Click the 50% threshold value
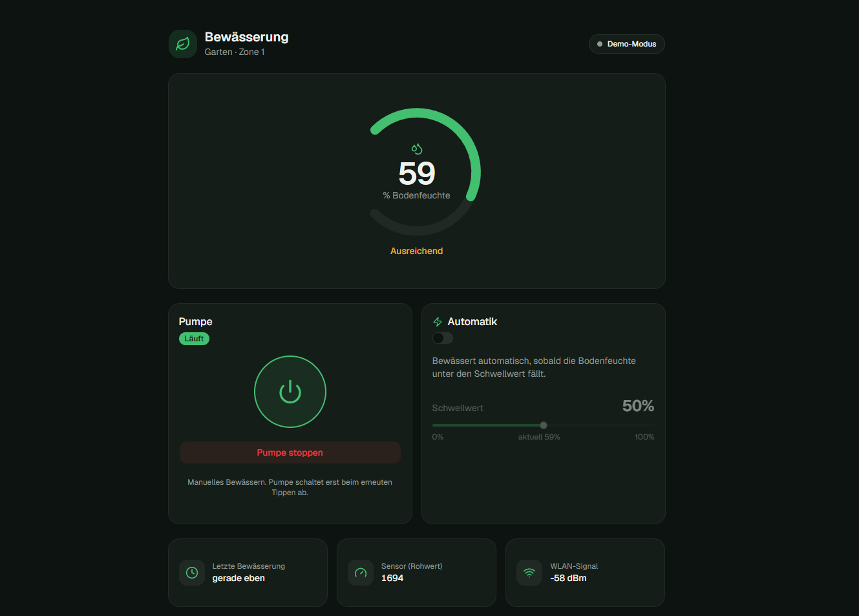The image size is (859, 616). point(638,406)
